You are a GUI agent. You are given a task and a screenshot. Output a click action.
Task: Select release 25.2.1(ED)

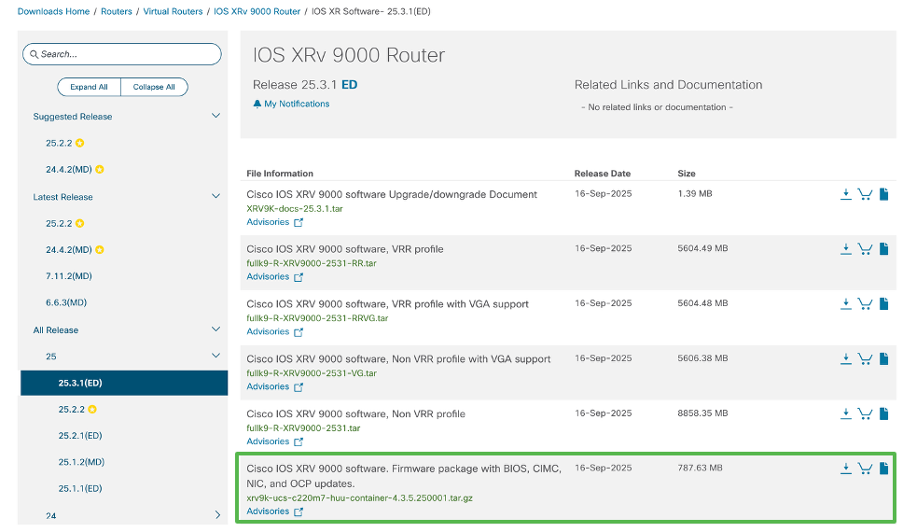[x=80, y=436]
